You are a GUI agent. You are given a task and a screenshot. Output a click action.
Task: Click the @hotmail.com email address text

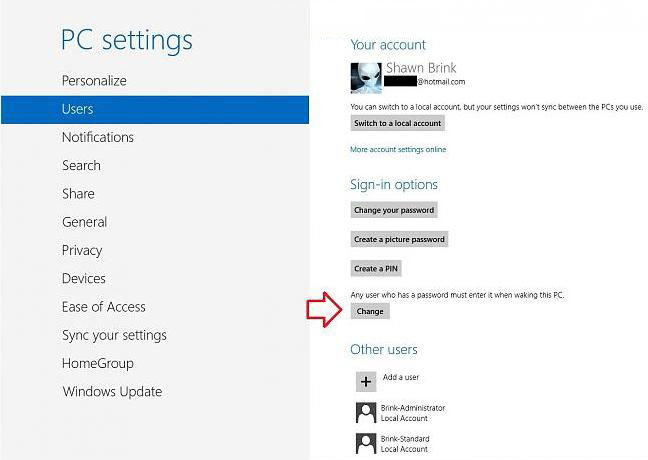coord(441,82)
